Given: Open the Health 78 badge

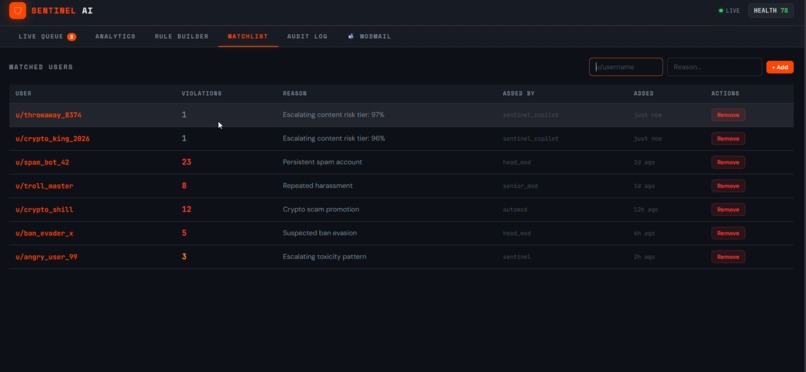Looking at the screenshot, I should point(771,10).
